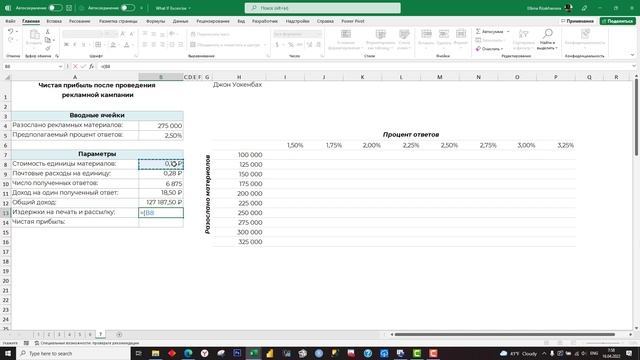Screen dimensions: 640x360
Task: Switch to the Формулы ribbon tab
Action: [156, 21]
